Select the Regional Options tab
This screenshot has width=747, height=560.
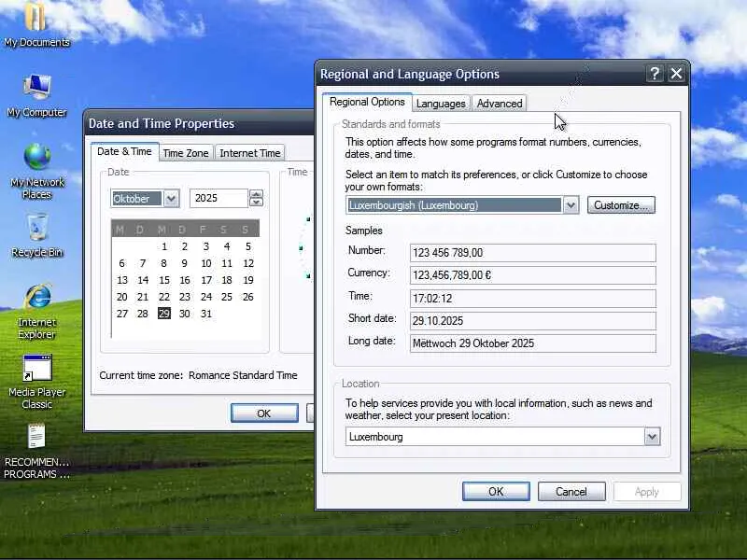point(367,102)
